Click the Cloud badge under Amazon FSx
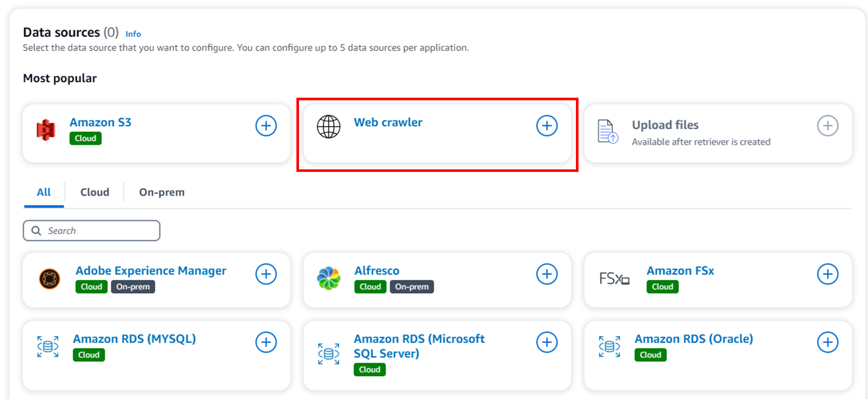Screen dimensions: 868x399 tap(662, 287)
